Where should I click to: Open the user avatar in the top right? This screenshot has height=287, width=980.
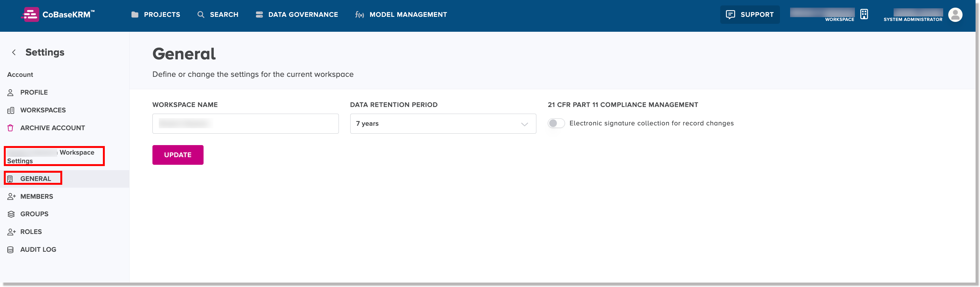[956, 14]
